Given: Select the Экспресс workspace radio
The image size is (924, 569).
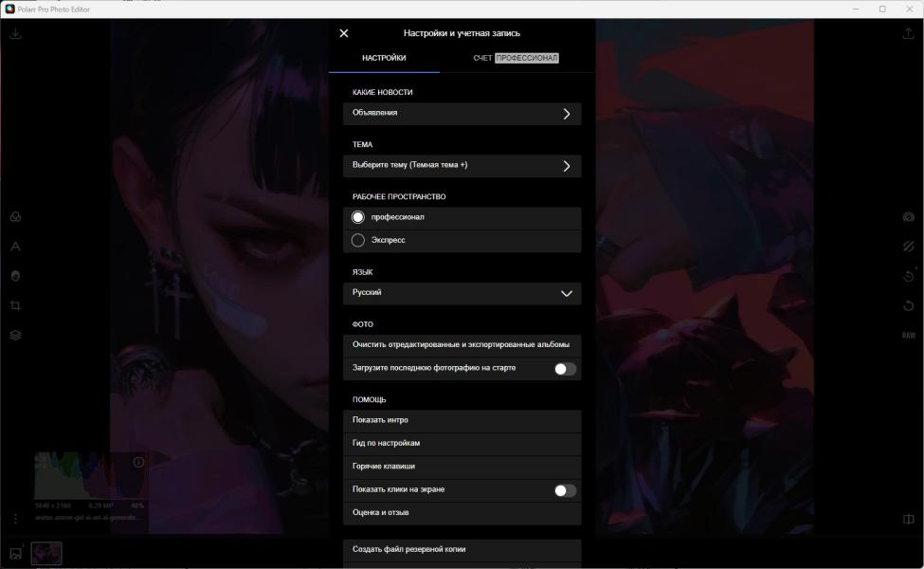Looking at the screenshot, I should point(357,240).
